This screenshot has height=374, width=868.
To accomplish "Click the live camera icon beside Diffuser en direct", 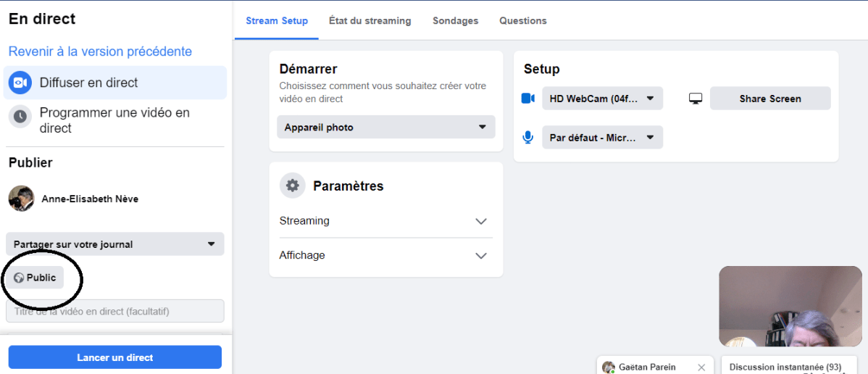I will (20, 83).
